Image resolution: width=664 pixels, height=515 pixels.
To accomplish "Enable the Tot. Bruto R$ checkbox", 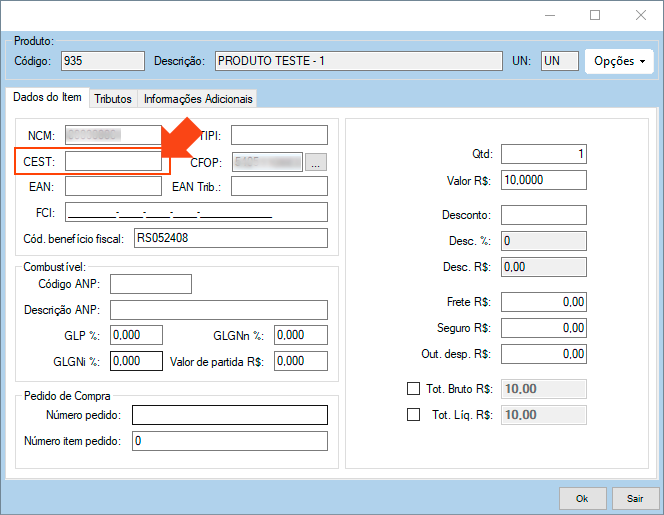I will point(414,389).
